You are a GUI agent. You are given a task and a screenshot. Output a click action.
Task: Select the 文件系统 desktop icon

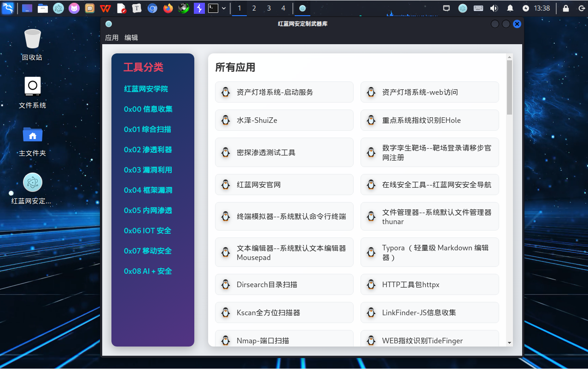[x=32, y=92]
